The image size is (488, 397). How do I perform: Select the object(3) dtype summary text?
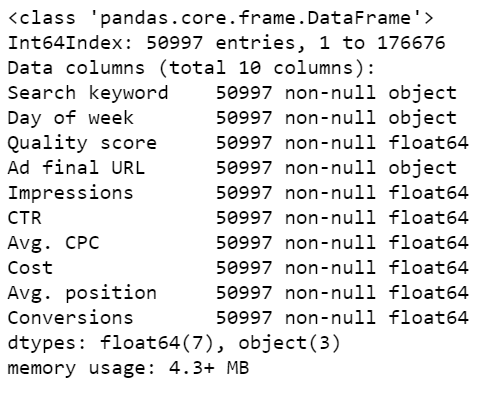(289, 343)
